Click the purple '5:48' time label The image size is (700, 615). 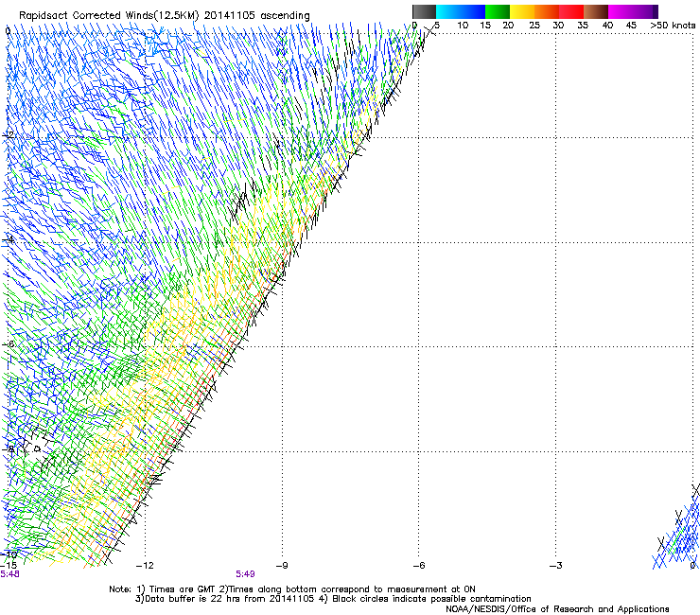(9, 574)
